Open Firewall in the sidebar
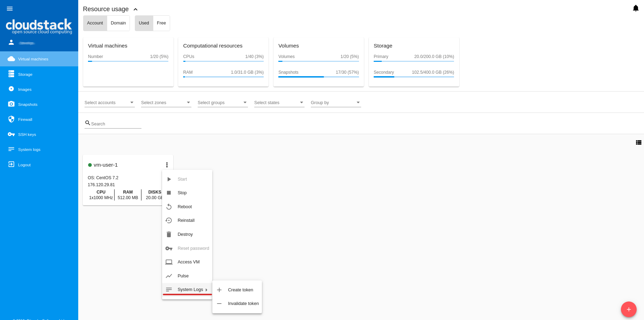Viewport: 644px width, 320px height. click(39, 119)
